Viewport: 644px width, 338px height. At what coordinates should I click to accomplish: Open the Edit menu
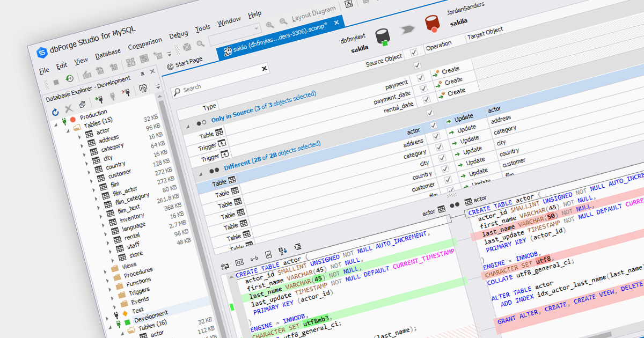coord(62,65)
